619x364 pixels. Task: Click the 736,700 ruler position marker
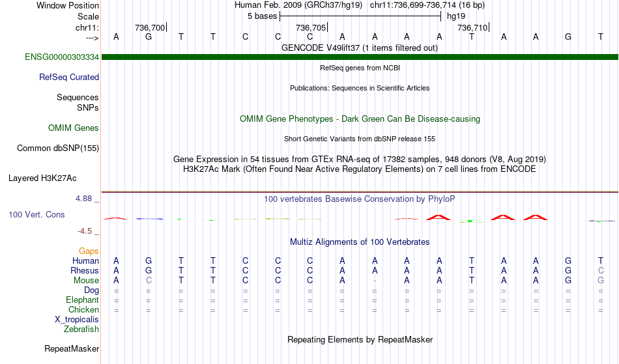[x=151, y=27]
